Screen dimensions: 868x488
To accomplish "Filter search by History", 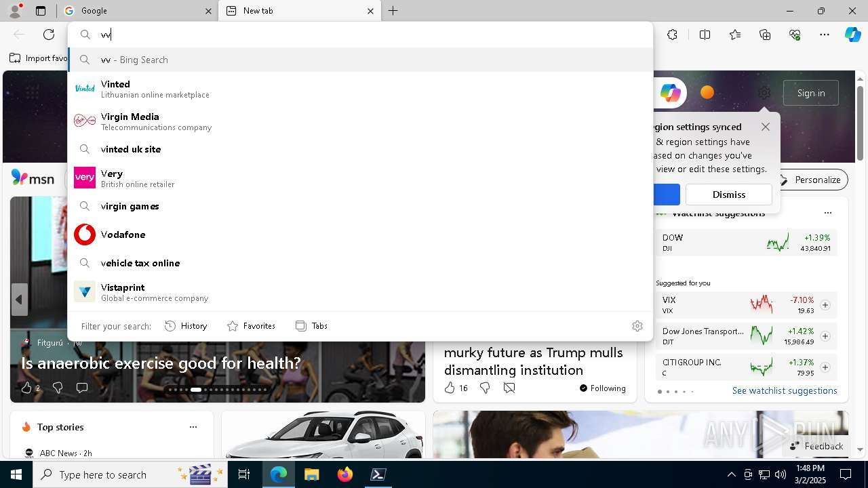I will coord(186,326).
